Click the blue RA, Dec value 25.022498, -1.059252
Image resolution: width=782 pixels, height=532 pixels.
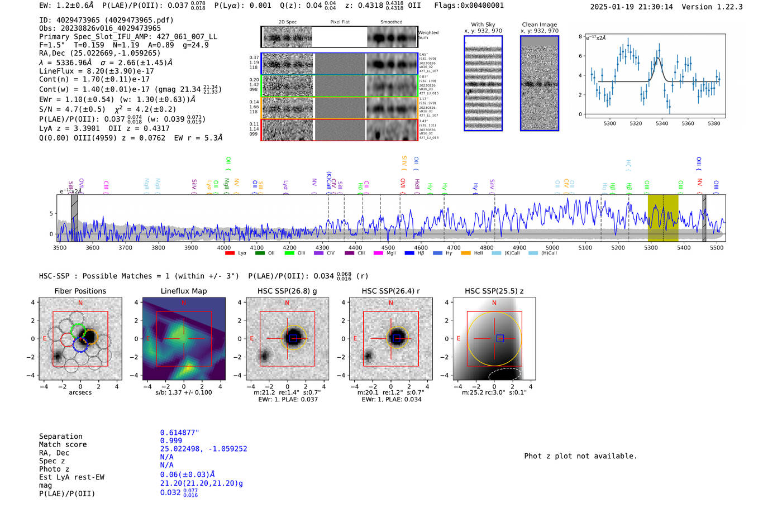(x=203, y=449)
